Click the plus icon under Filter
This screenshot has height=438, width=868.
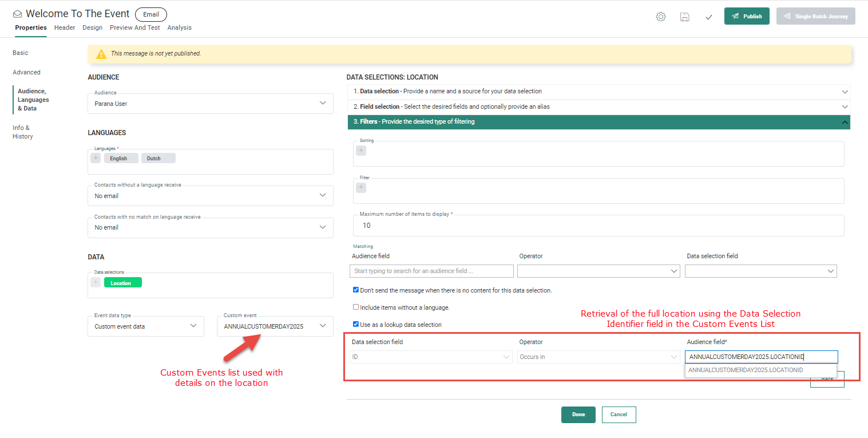[361, 188]
